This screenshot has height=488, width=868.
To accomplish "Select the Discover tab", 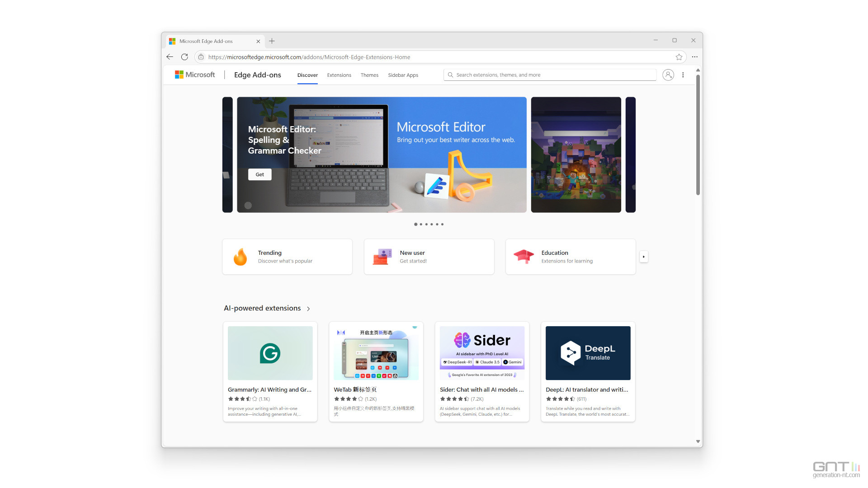I will [307, 75].
